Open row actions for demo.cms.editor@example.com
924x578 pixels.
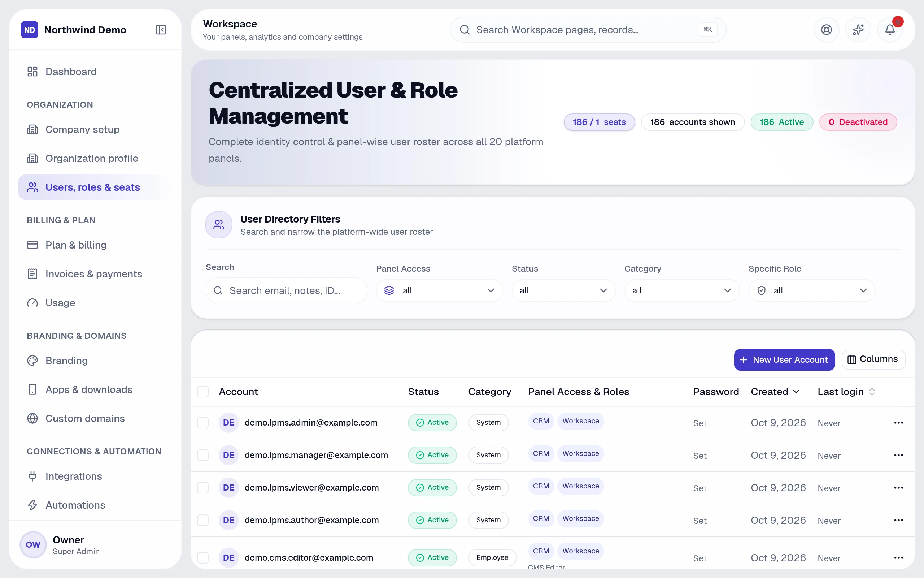(x=898, y=558)
